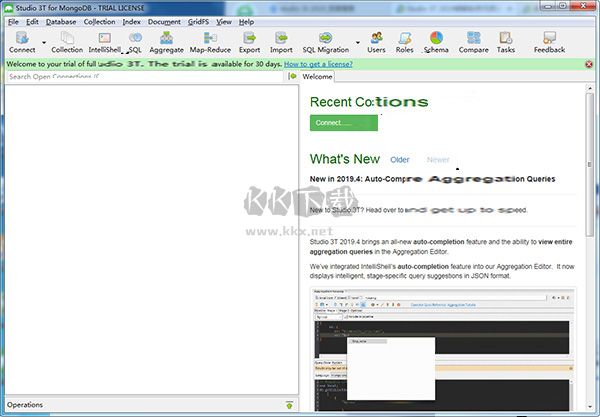The height and width of the screenshot is (417, 600).
Task: Launch the Compare tool icon
Action: (x=473, y=42)
